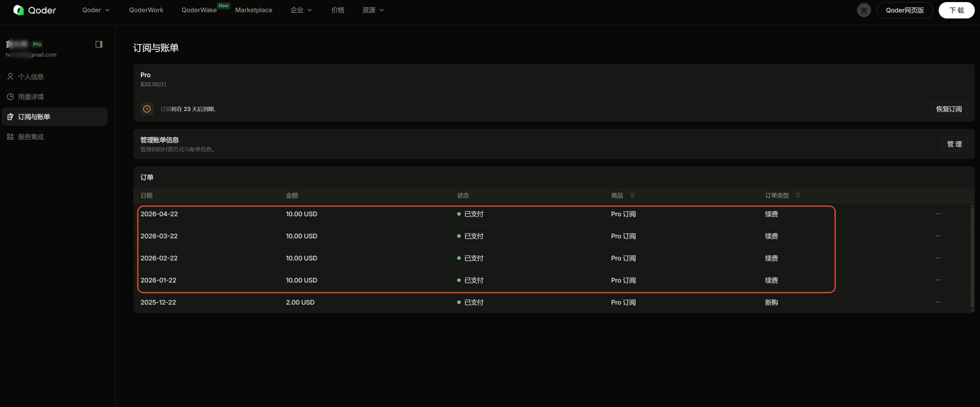Click the 2026-02-22 date cell
Viewport: 980px width, 407px height.
(159, 258)
